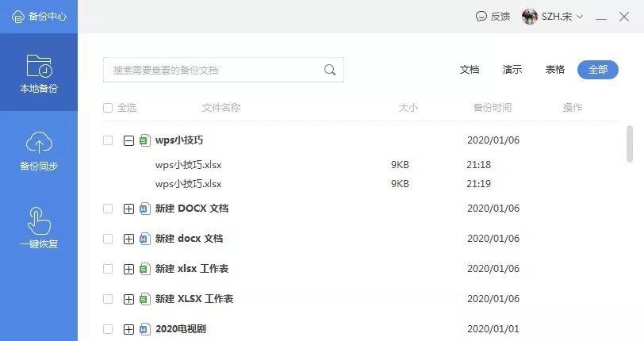Open the 备份同步 cloud sync section
The width and height of the screenshot is (644, 341).
click(39, 151)
